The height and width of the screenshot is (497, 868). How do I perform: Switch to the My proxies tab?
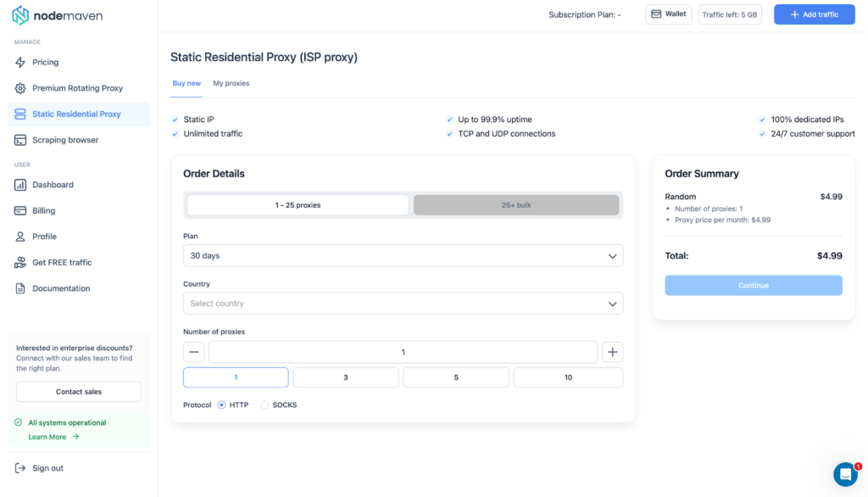(x=231, y=84)
